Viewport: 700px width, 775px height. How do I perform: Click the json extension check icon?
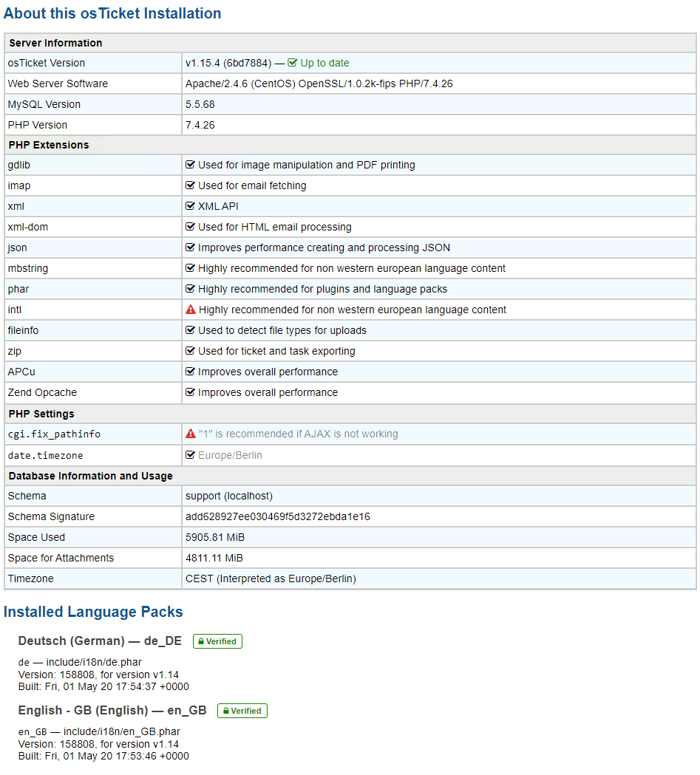coord(190,247)
